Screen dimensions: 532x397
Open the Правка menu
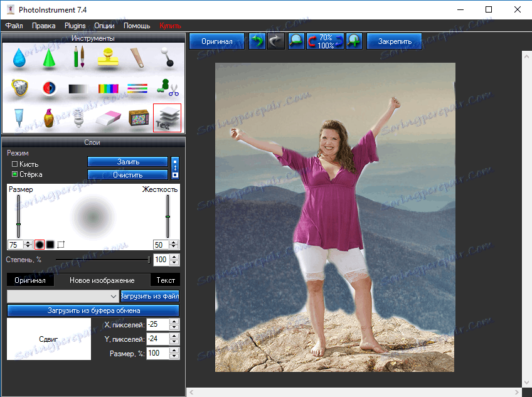[x=43, y=26]
